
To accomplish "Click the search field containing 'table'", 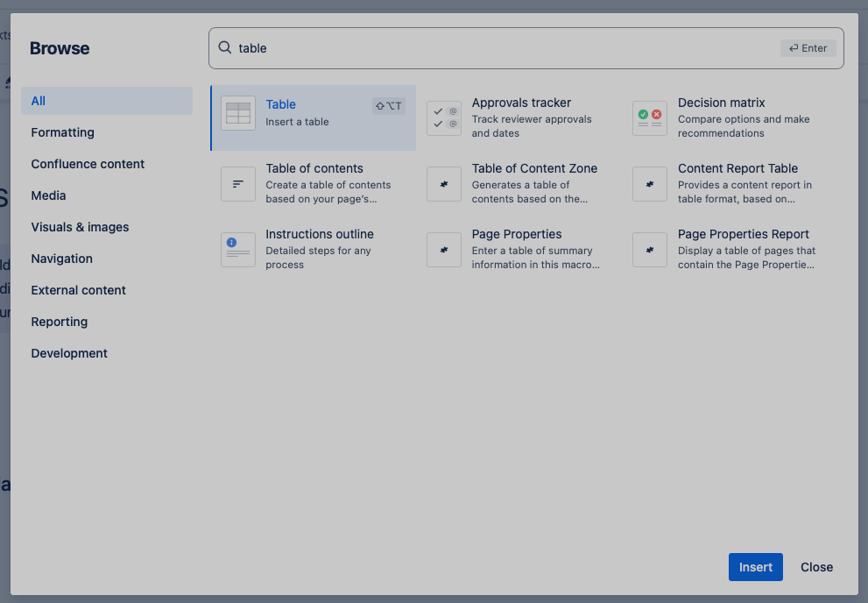I will coord(526,48).
